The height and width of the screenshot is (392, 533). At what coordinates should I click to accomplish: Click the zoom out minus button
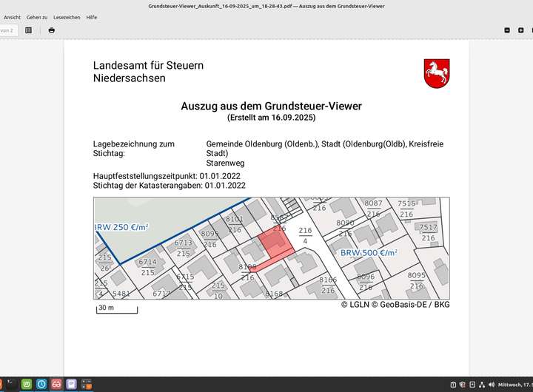tap(507, 30)
